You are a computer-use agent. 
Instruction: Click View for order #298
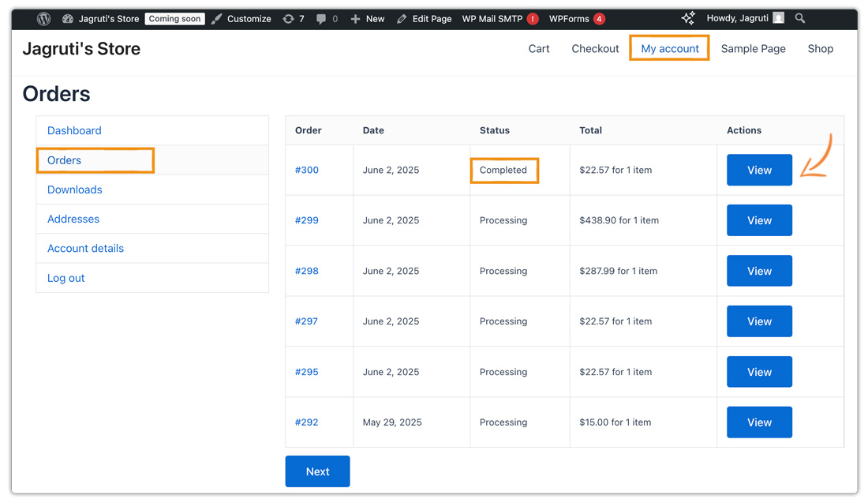pyautogui.click(x=759, y=271)
